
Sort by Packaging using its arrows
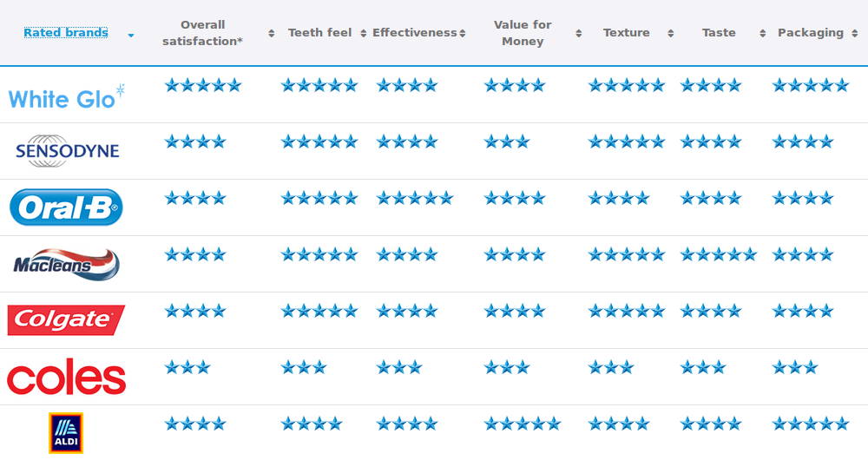pyautogui.click(x=855, y=33)
